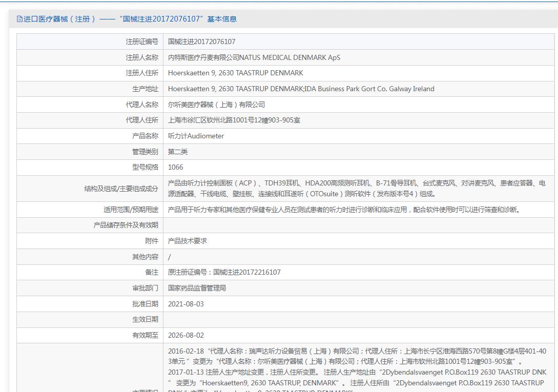Screen dimensions: 558x392
Task: Click the document icon beside 进口医疗器械 header
Action: coord(19,19)
